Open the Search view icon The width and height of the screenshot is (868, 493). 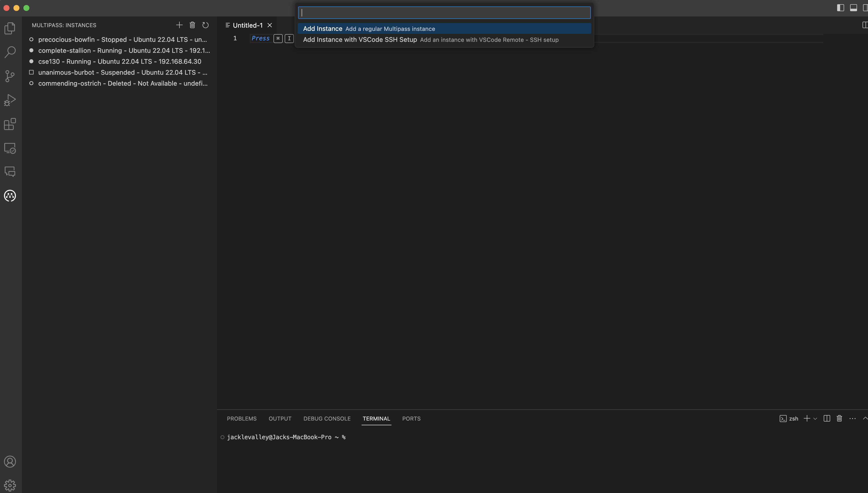(x=10, y=52)
